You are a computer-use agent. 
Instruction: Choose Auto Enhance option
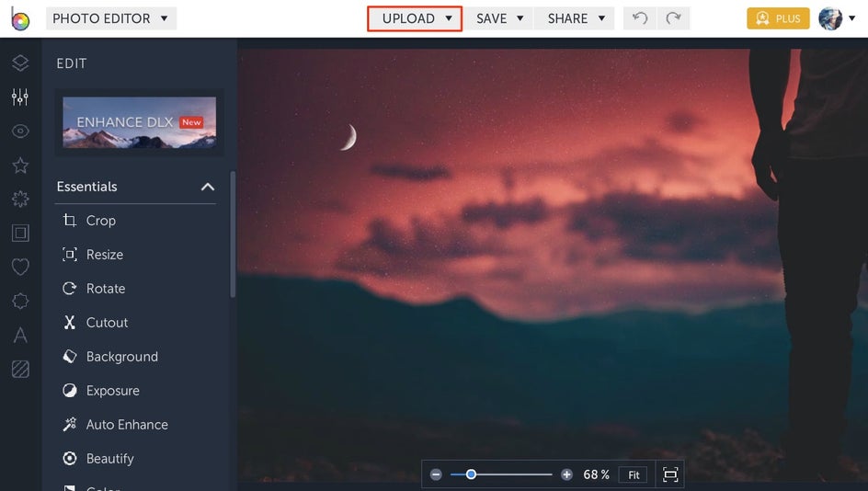click(127, 425)
